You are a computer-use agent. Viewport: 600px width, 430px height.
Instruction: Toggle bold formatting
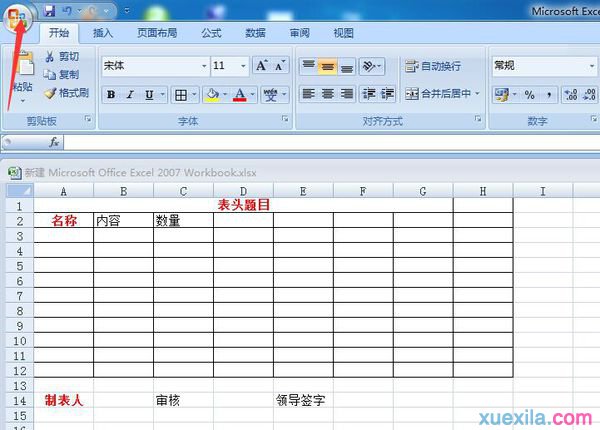[x=111, y=95]
